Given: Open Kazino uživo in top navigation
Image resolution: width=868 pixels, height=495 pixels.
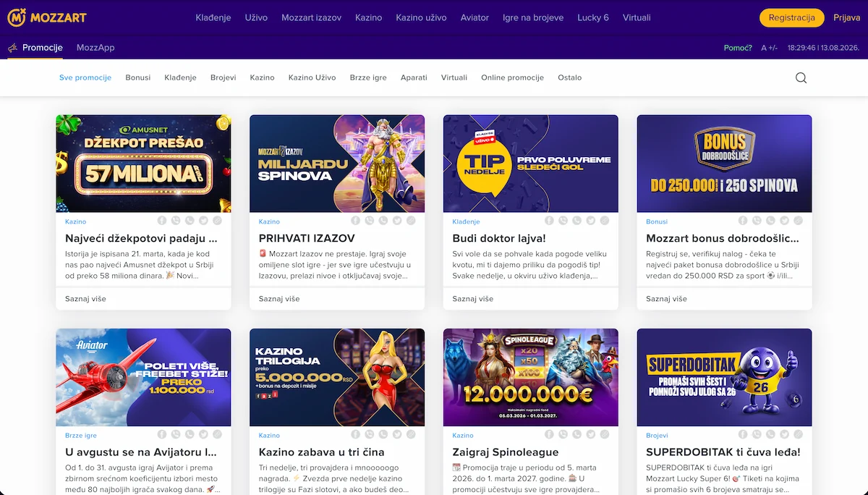Looking at the screenshot, I should click(x=421, y=17).
